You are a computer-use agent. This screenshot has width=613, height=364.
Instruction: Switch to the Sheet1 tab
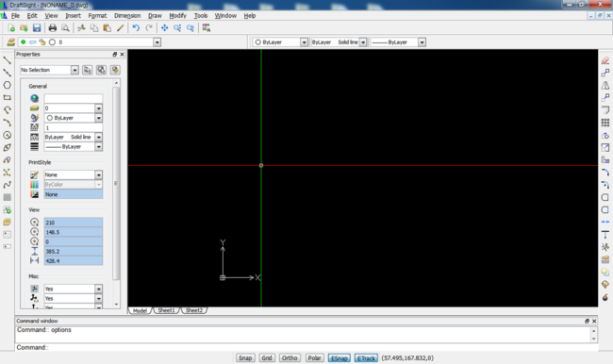[166, 310]
